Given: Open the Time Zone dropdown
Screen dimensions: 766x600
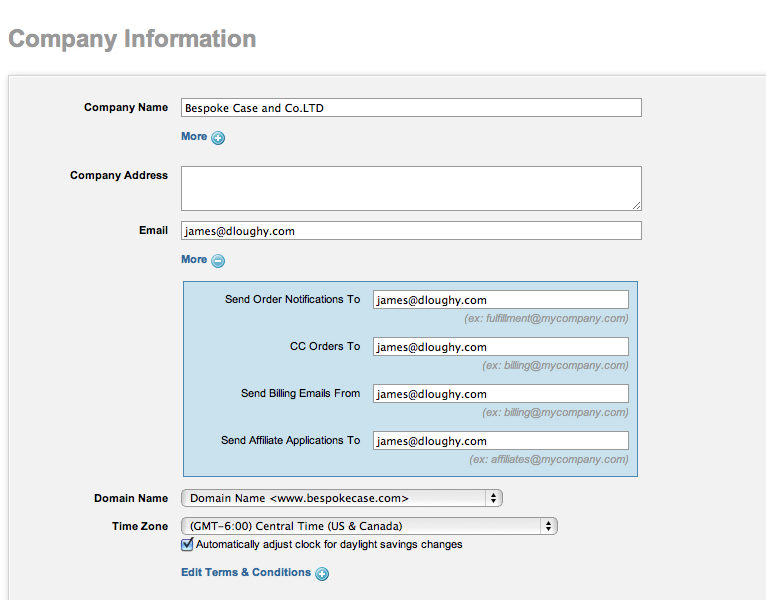Looking at the screenshot, I should coord(369,526).
